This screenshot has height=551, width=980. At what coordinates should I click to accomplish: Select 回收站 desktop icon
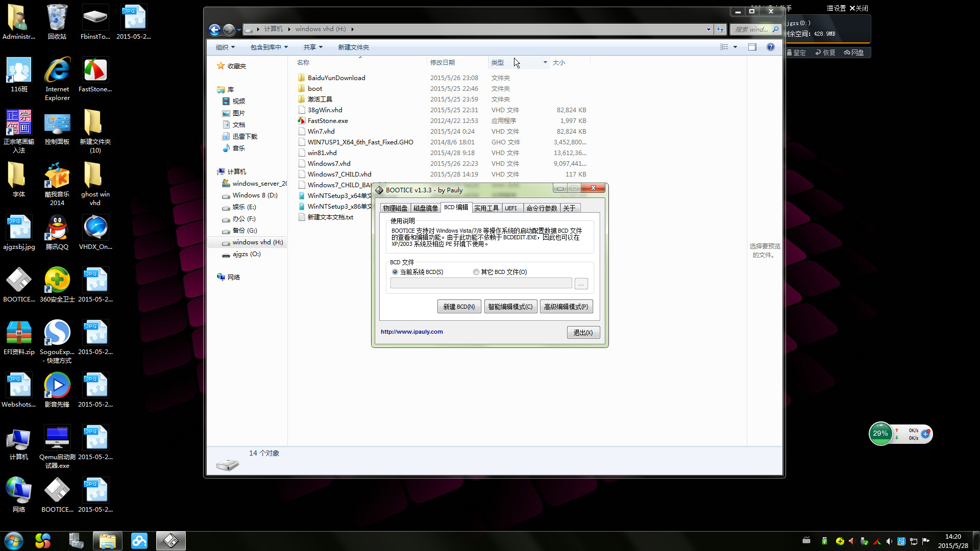point(57,22)
